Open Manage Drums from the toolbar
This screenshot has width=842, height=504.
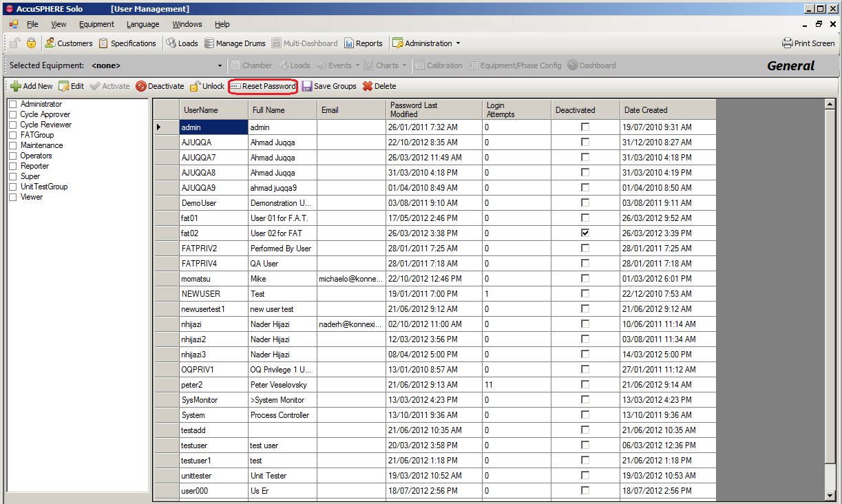point(235,43)
